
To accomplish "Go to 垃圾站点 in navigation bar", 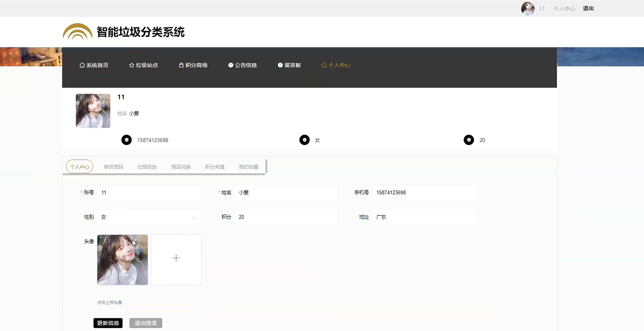I will [x=143, y=65].
